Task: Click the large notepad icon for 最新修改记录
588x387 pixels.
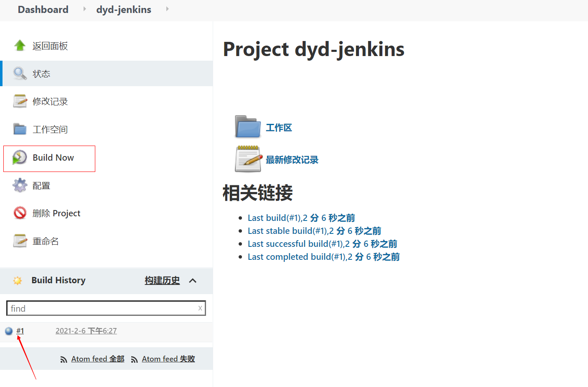Action: pos(248,159)
